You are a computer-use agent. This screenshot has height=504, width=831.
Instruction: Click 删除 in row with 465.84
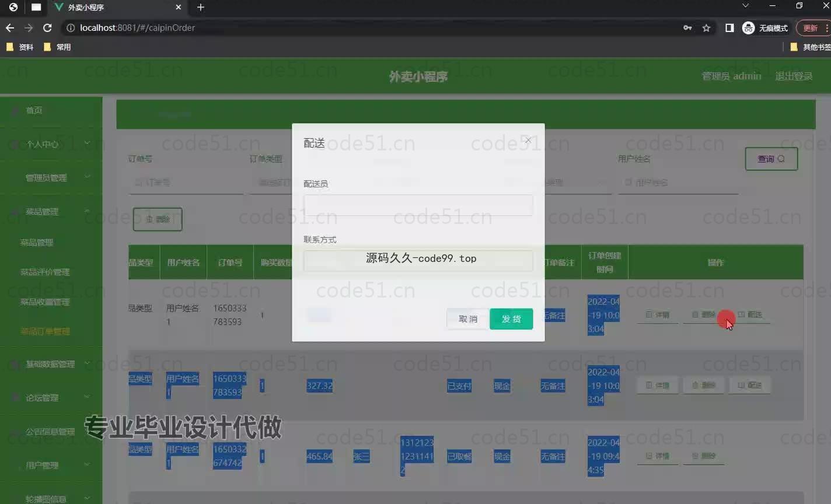coord(704,456)
